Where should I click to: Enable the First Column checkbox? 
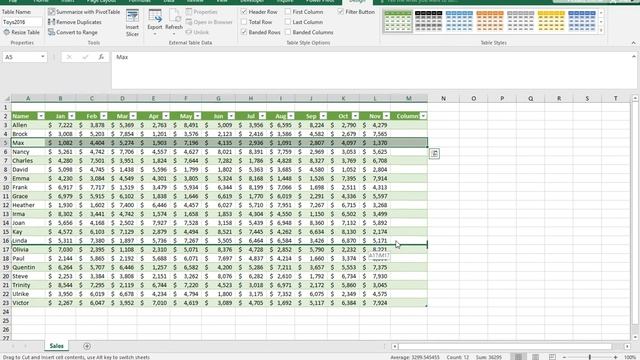point(288,12)
